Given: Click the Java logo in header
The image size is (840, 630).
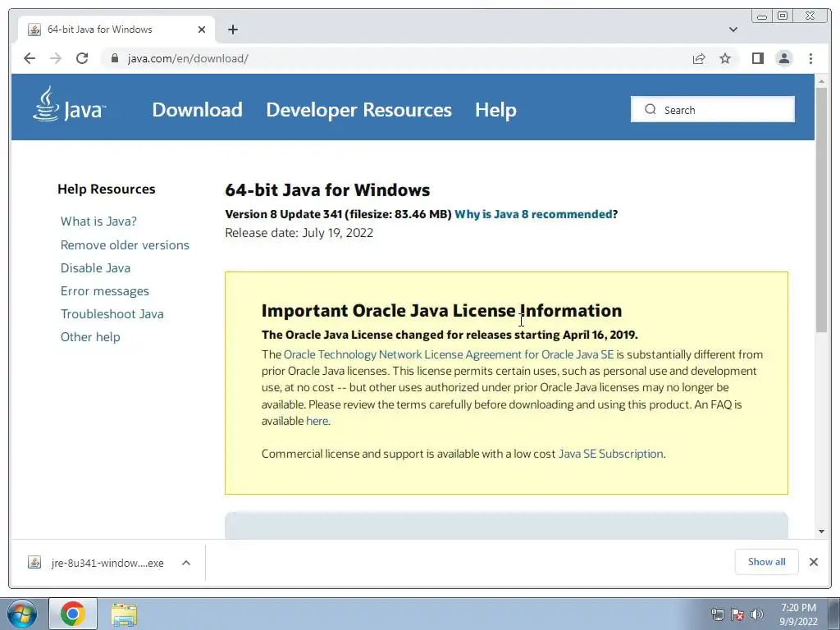Looking at the screenshot, I should (x=69, y=104).
